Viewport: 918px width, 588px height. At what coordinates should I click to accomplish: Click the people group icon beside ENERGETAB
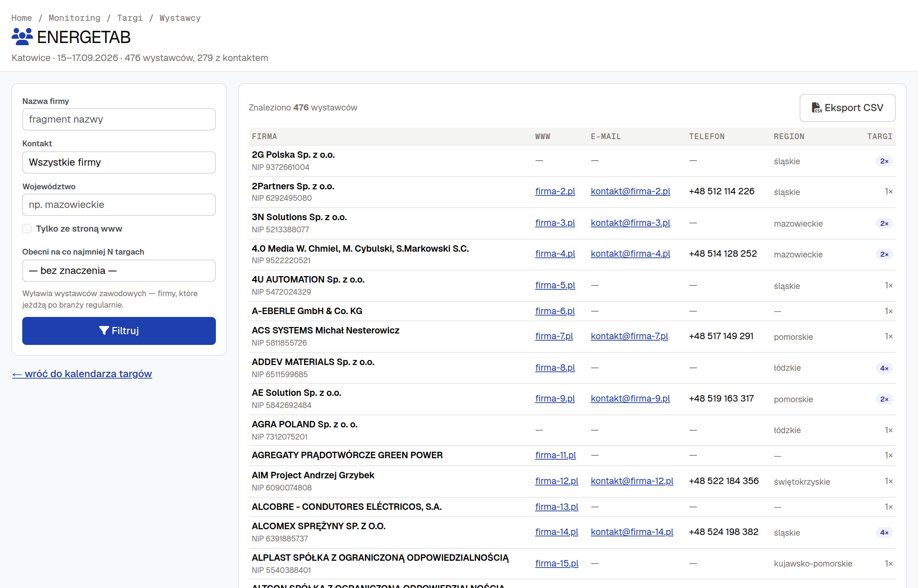(x=22, y=37)
